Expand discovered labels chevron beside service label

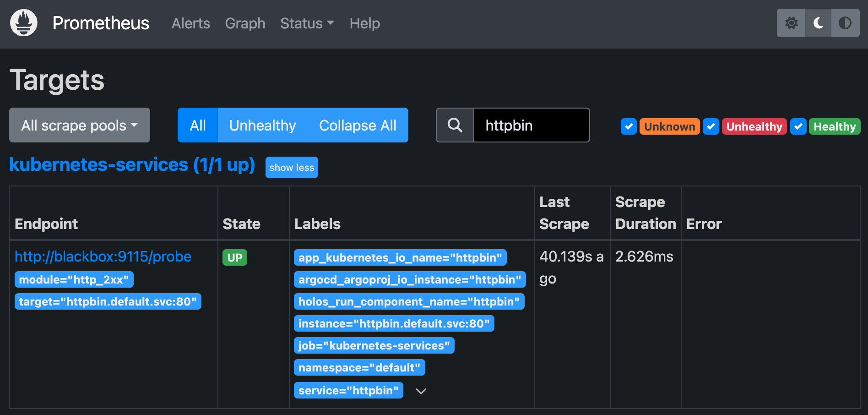[x=421, y=391]
